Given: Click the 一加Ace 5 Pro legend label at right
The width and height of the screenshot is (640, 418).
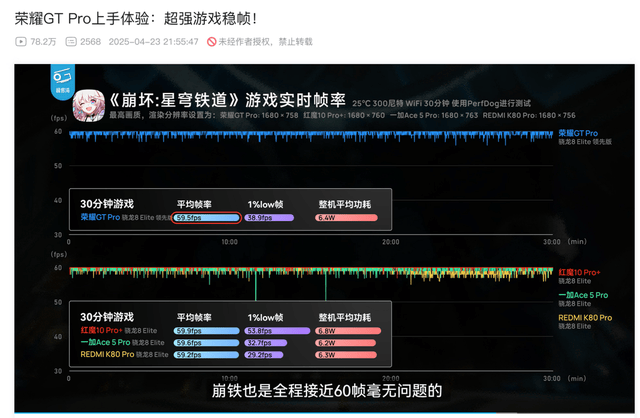Looking at the screenshot, I should (583, 295).
